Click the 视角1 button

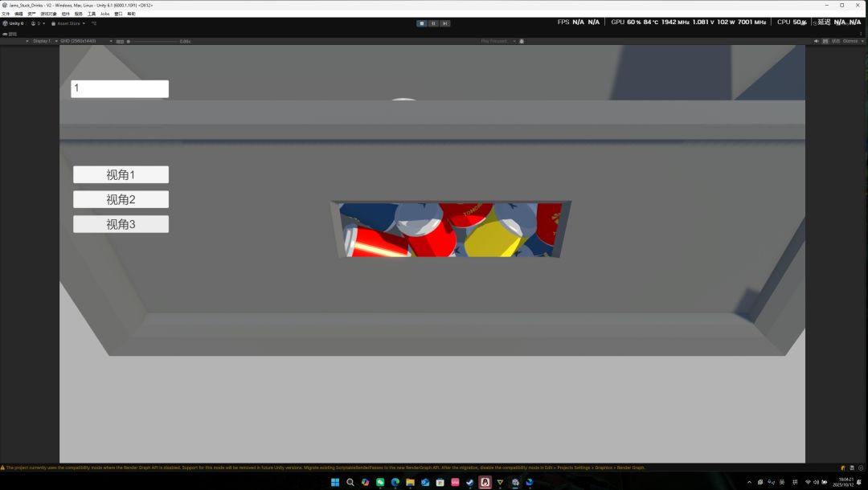point(121,175)
